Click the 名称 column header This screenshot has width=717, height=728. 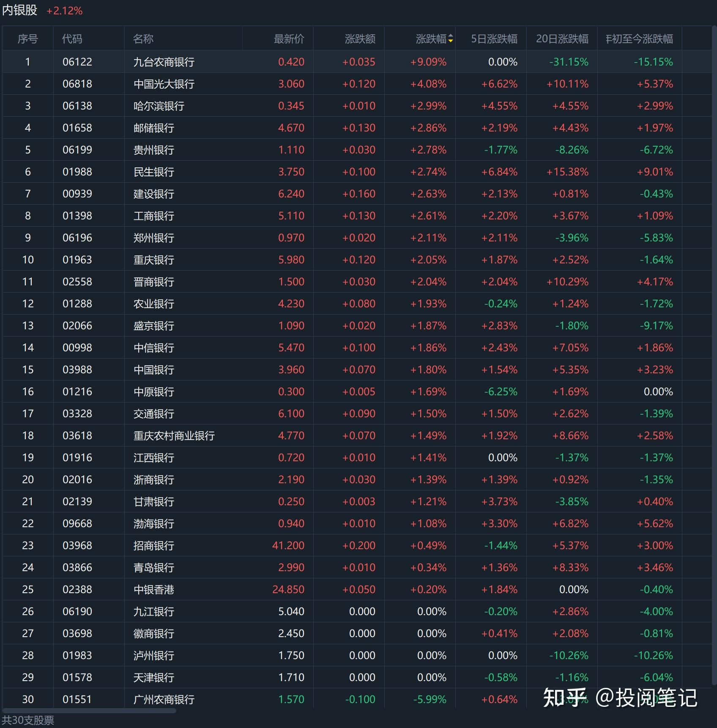click(143, 39)
